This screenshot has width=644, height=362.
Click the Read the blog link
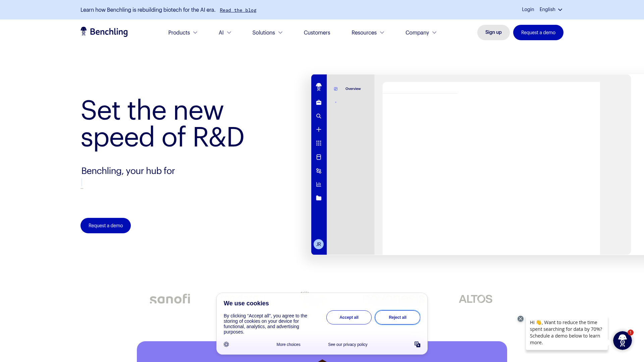pyautogui.click(x=238, y=10)
